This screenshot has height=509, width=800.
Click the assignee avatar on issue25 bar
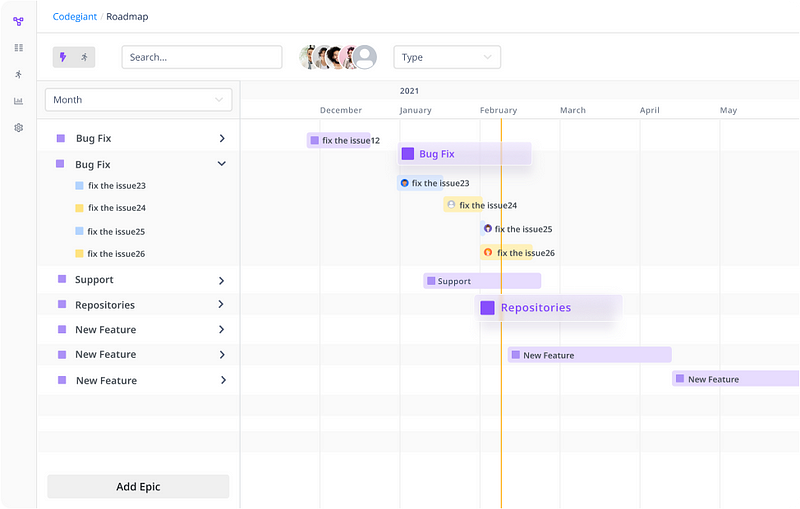pyautogui.click(x=488, y=228)
